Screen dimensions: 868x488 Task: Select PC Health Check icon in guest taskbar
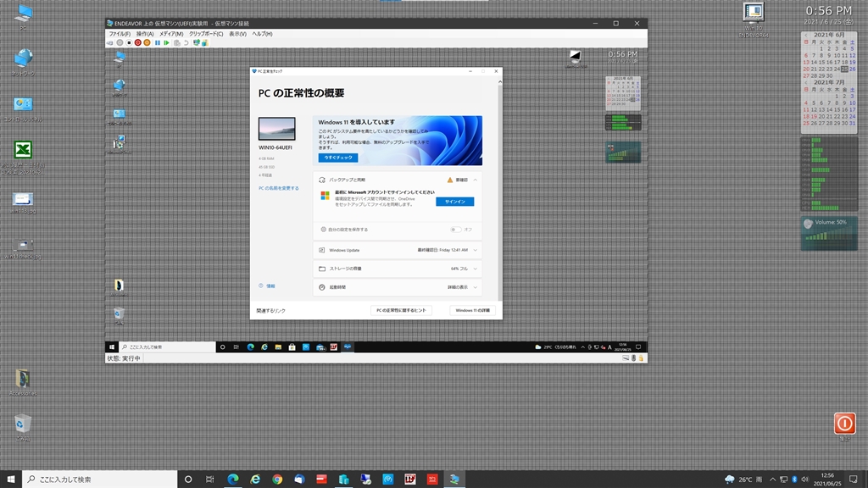(347, 347)
